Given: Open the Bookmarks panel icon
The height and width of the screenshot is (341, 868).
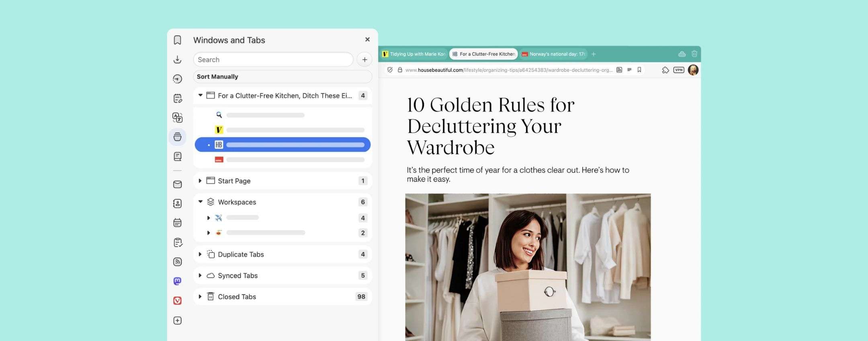Looking at the screenshot, I should (x=177, y=40).
